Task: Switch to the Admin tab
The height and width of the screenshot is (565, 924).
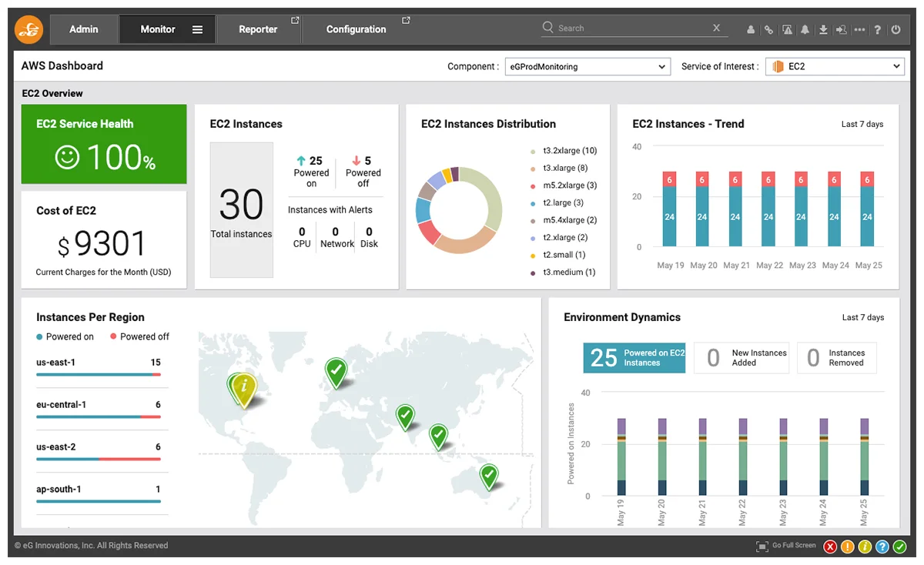Action: click(x=83, y=29)
